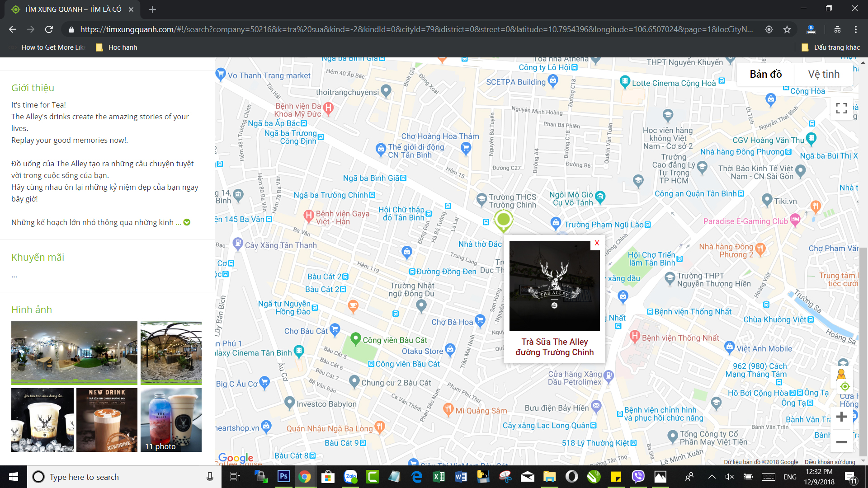The height and width of the screenshot is (488, 868).
Task: Reload the current page
Action: coord(49,29)
